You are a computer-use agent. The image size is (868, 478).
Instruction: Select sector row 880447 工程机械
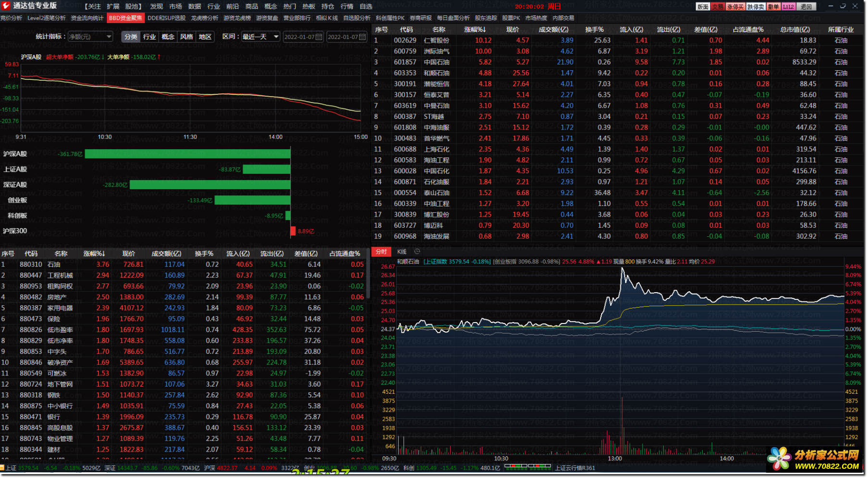[183, 275]
